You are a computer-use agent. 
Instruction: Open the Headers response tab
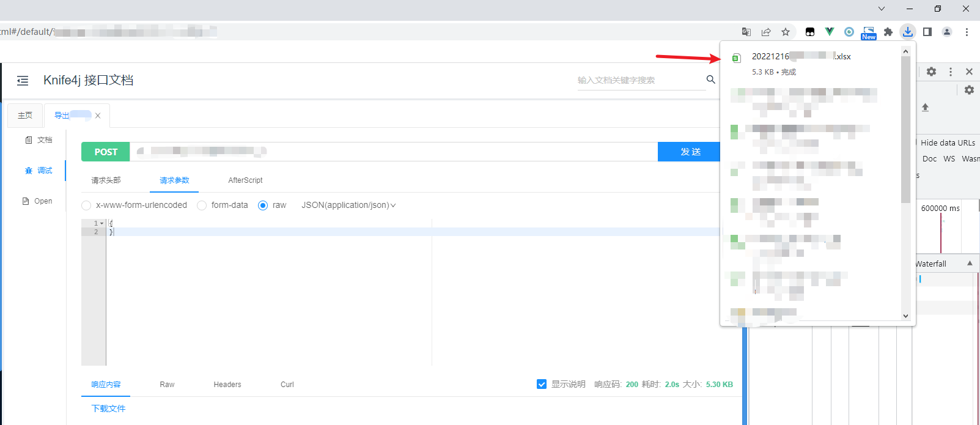point(227,385)
